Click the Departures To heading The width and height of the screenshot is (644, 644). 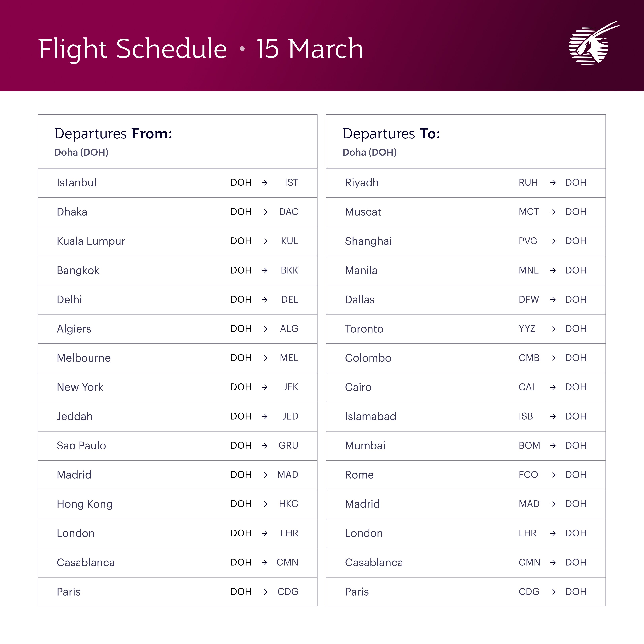point(391,133)
